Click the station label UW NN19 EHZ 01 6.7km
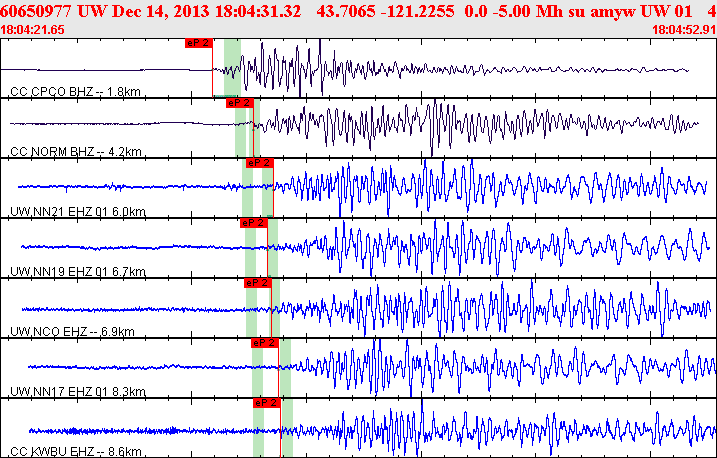The image size is (717, 458). click(x=78, y=272)
